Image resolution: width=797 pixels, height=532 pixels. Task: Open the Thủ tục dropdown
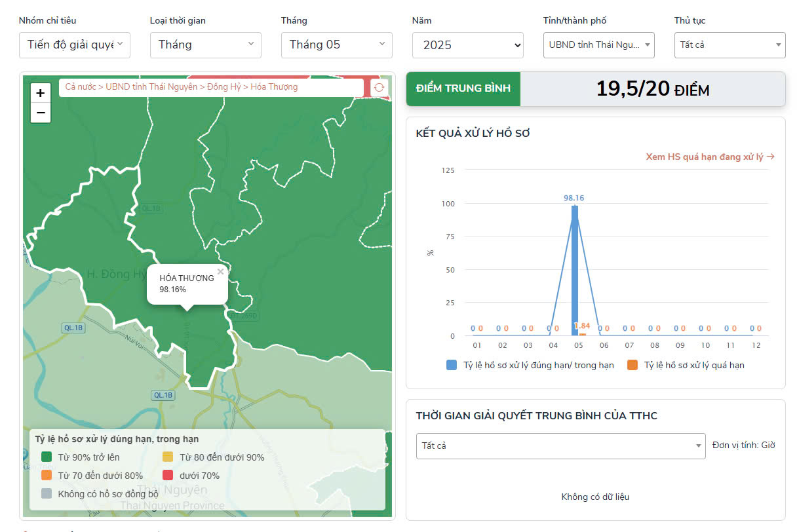[x=729, y=45]
